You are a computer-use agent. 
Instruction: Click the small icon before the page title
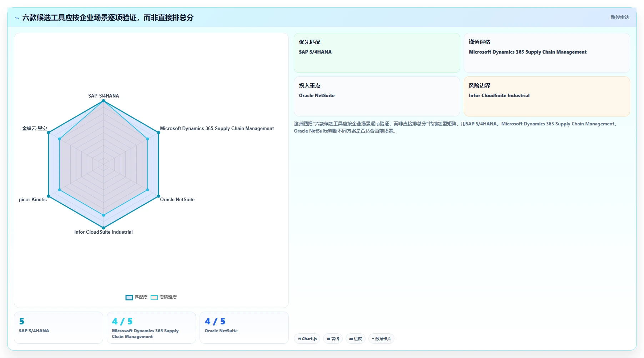pos(17,18)
